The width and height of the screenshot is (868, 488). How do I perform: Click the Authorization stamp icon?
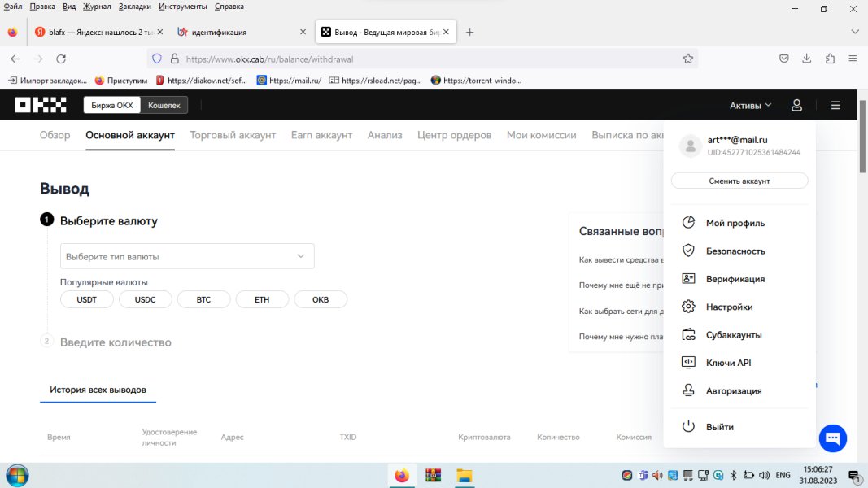[x=688, y=390]
